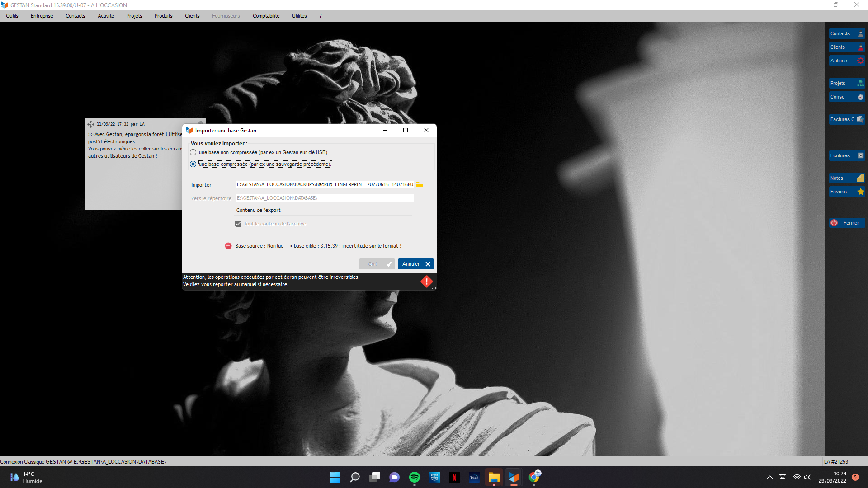Show hidden system tray icons chevron

point(769,477)
